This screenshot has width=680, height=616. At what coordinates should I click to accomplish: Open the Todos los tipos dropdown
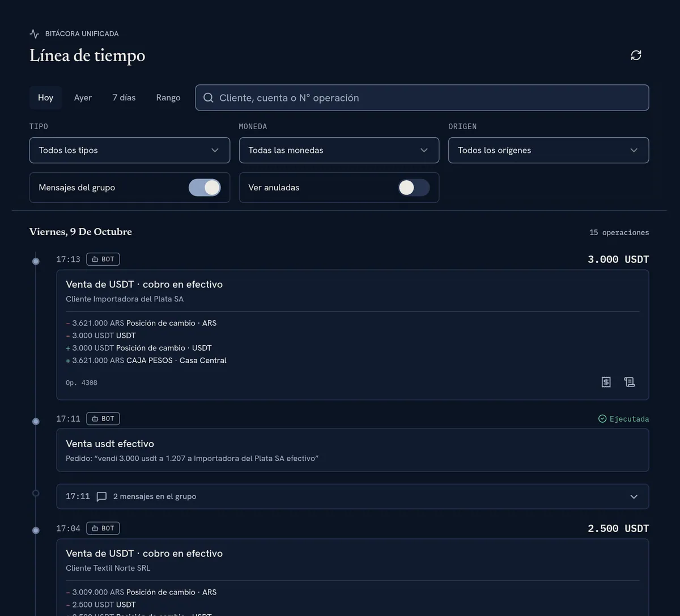click(130, 150)
